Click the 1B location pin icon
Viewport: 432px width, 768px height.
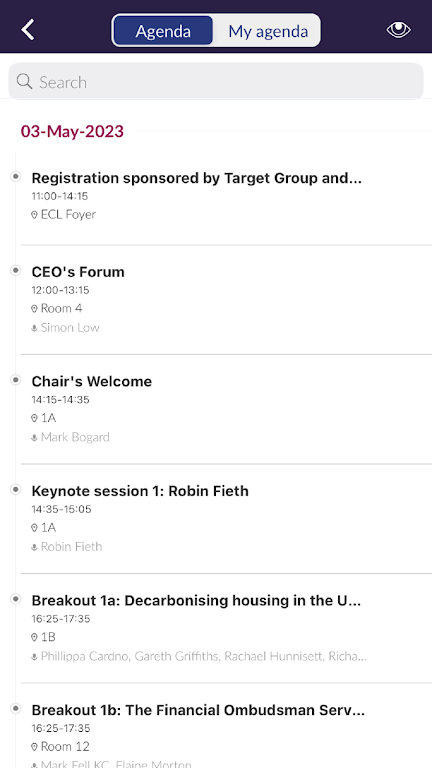pyautogui.click(x=34, y=637)
